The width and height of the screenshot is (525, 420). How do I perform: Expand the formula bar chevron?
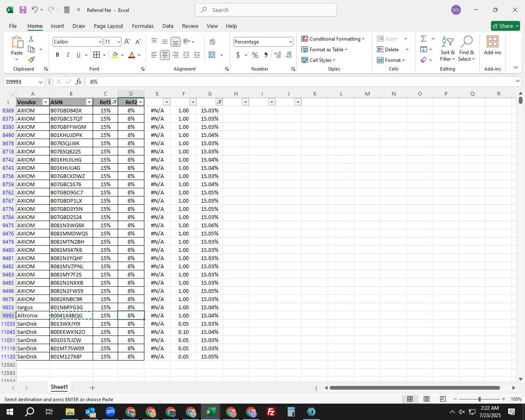click(x=518, y=82)
